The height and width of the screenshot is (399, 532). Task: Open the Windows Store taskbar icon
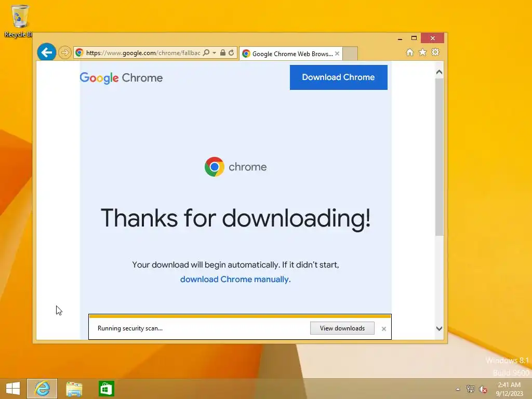[106, 389]
